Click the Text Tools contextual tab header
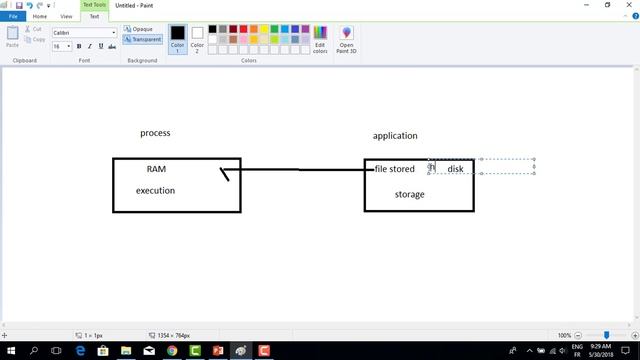 [x=94, y=5]
